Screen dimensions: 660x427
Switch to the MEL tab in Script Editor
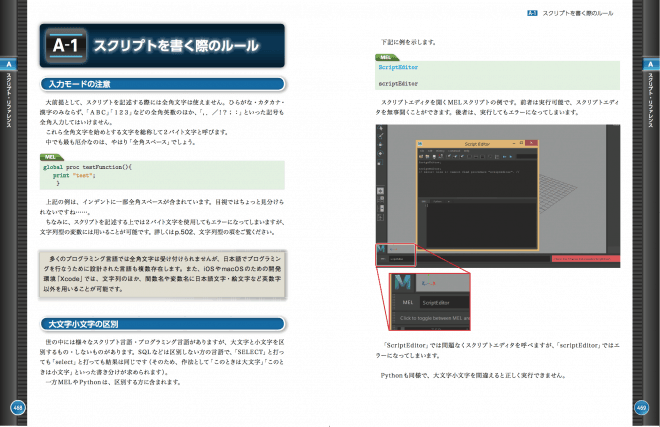pos(425,201)
